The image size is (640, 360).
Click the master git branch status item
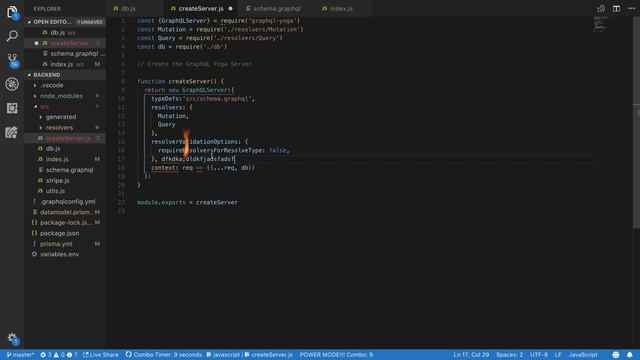click(20, 355)
